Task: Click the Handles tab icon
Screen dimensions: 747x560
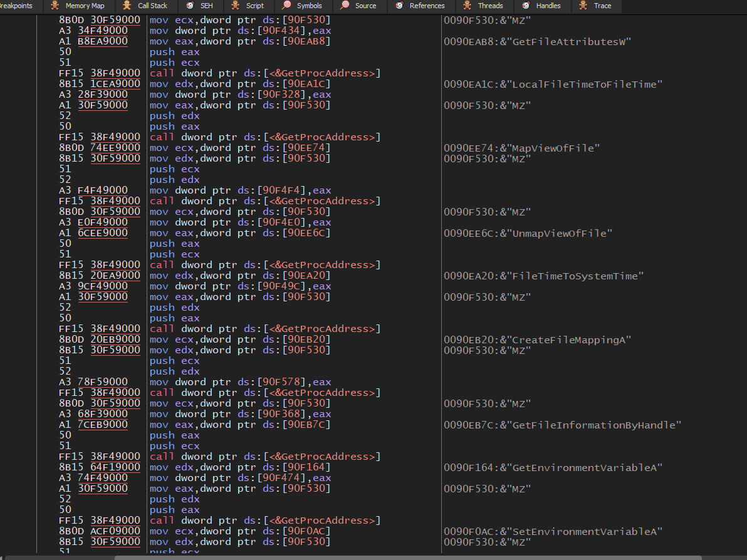Action: pyautogui.click(x=526, y=6)
